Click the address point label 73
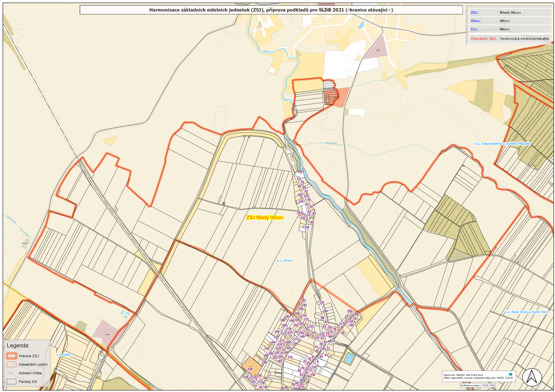 pyautogui.click(x=302, y=172)
